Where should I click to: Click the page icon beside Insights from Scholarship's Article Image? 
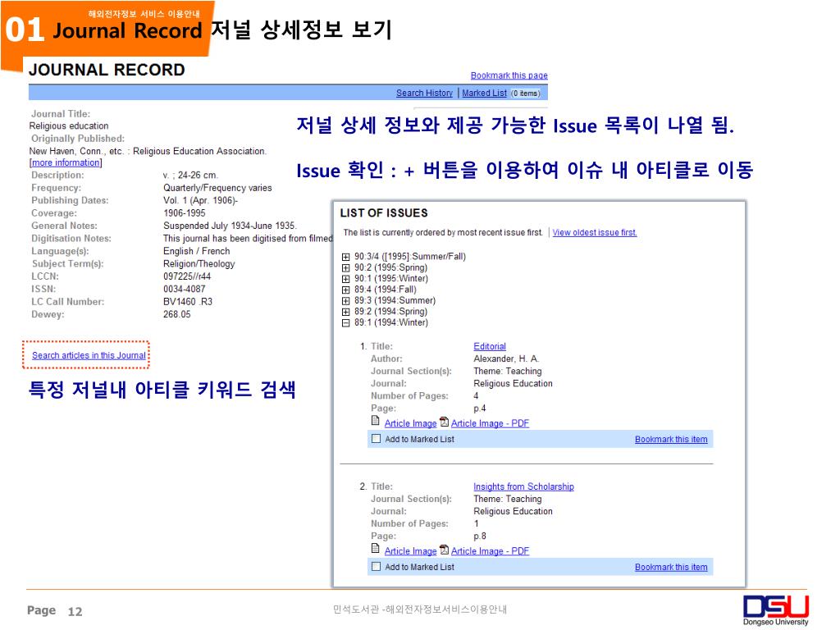pos(376,549)
